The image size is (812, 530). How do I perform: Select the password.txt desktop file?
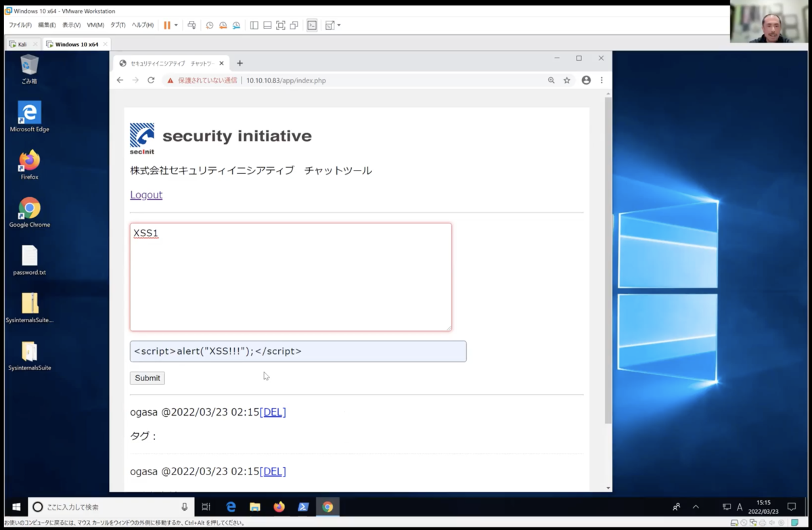[x=29, y=261]
